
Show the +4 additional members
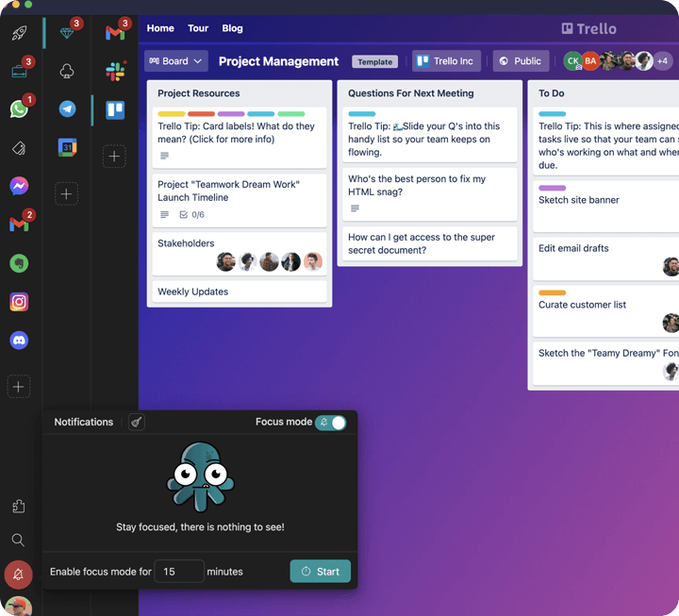663,61
